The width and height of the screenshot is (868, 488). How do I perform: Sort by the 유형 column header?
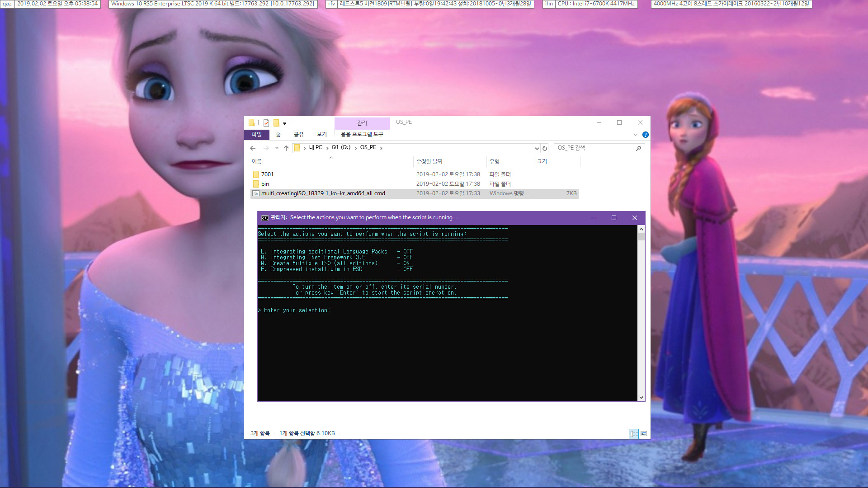click(511, 161)
